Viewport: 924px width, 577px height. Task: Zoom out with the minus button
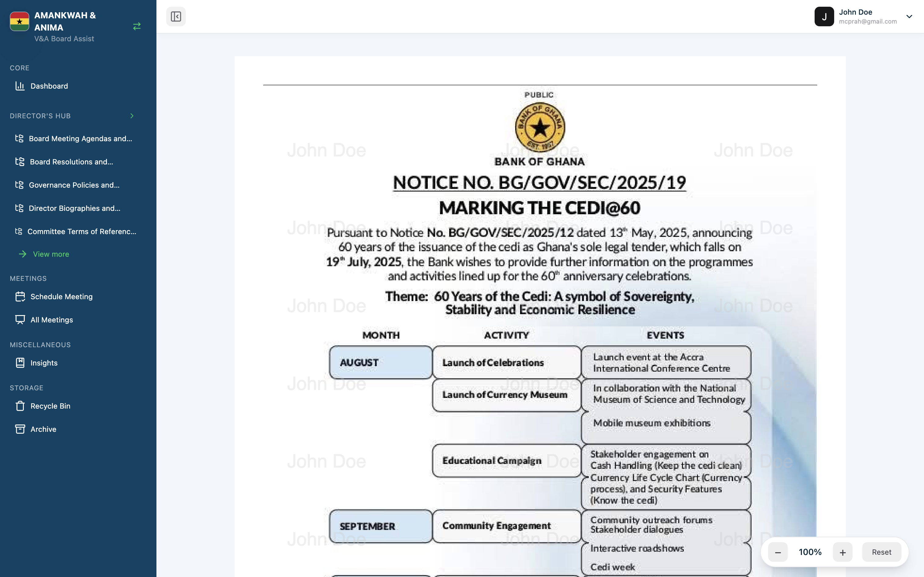pos(778,552)
